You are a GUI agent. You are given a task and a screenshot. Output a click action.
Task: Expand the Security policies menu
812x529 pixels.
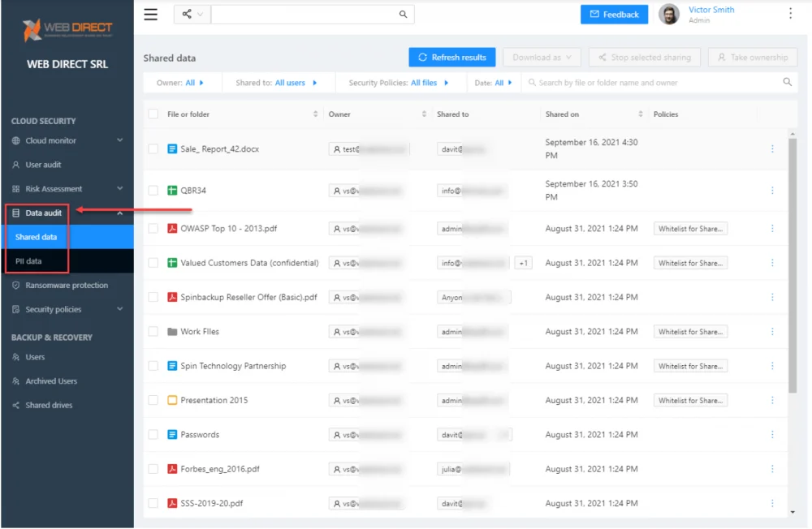67,310
